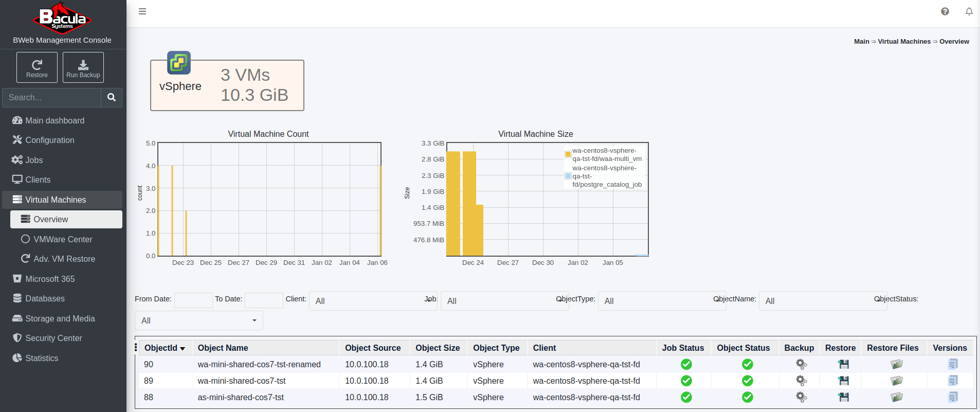Image resolution: width=980 pixels, height=412 pixels.
Task: Click the To Date field
Action: tap(264, 300)
